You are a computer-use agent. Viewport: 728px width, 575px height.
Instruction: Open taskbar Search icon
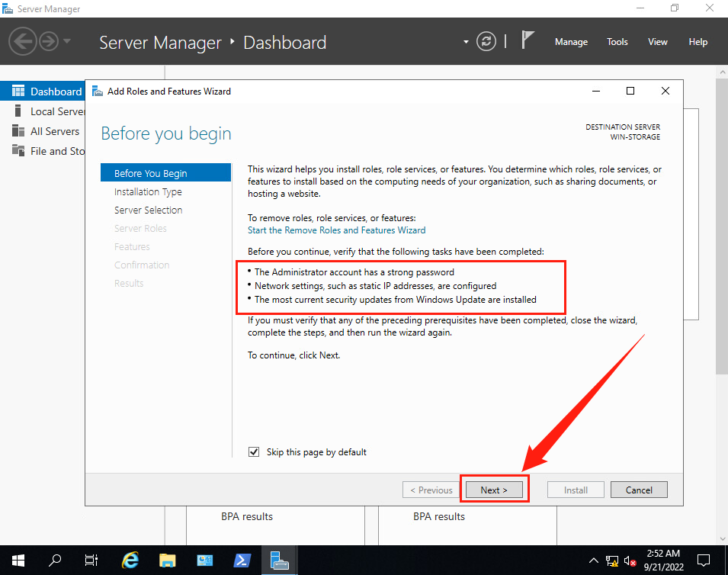click(55, 561)
